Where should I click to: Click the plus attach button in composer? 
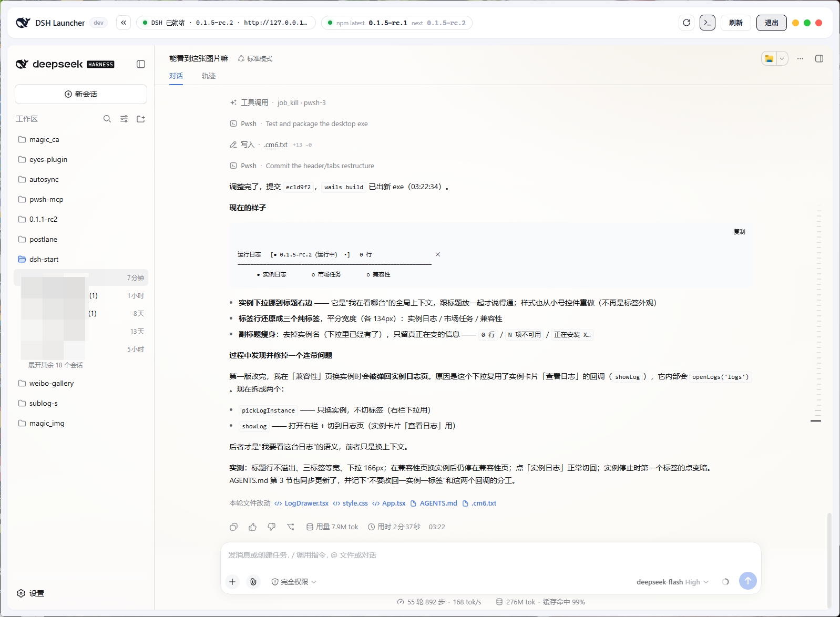232,582
